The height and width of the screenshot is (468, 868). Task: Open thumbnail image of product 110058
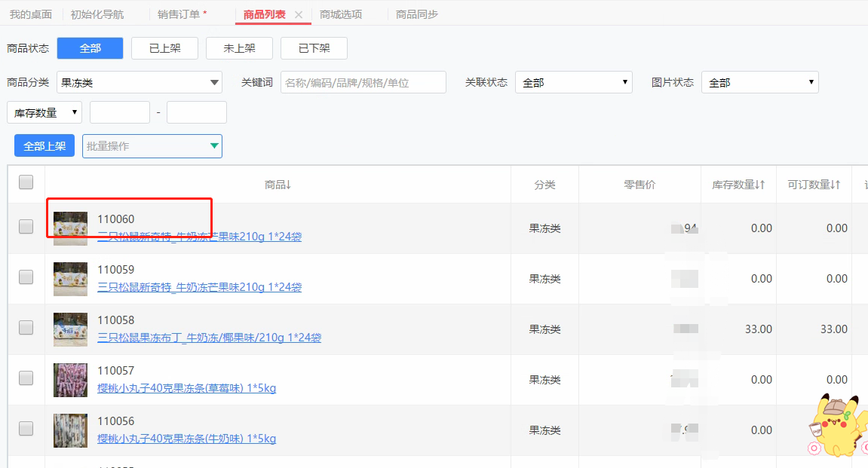(x=70, y=329)
